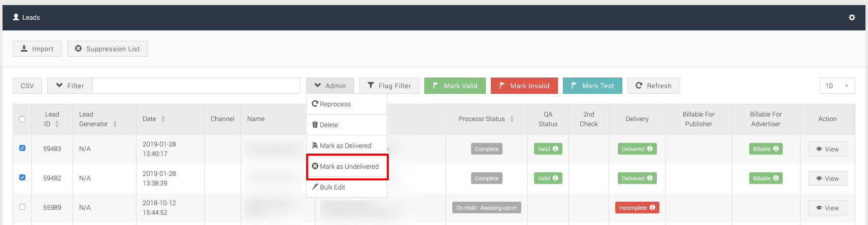Click the Import button
868x225 pixels.
pos(37,49)
